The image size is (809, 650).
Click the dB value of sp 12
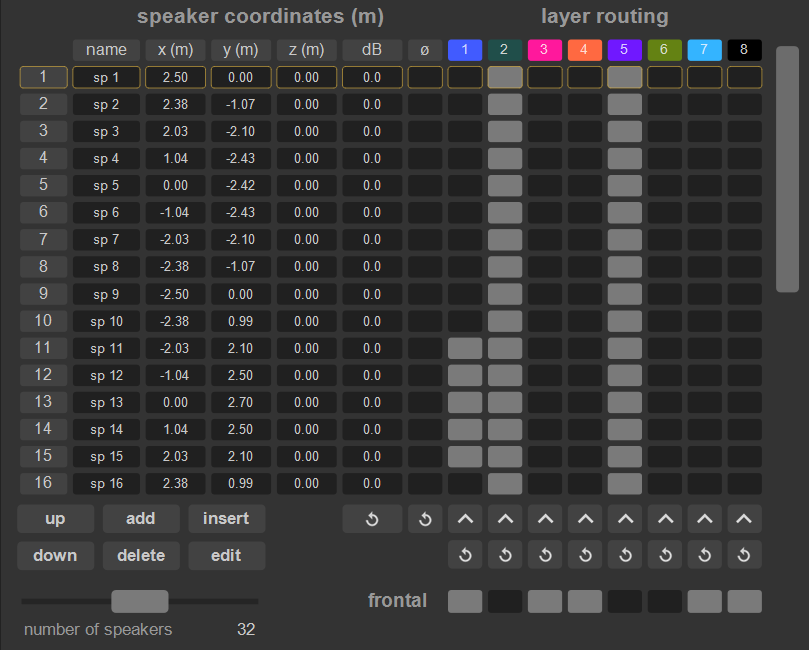(372, 375)
